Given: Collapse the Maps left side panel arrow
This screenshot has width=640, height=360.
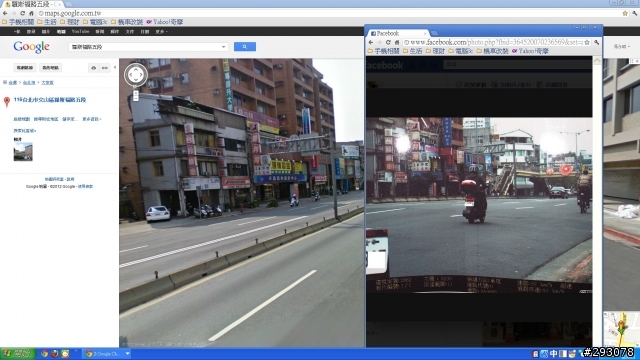Looking at the screenshot, I should point(115,67).
